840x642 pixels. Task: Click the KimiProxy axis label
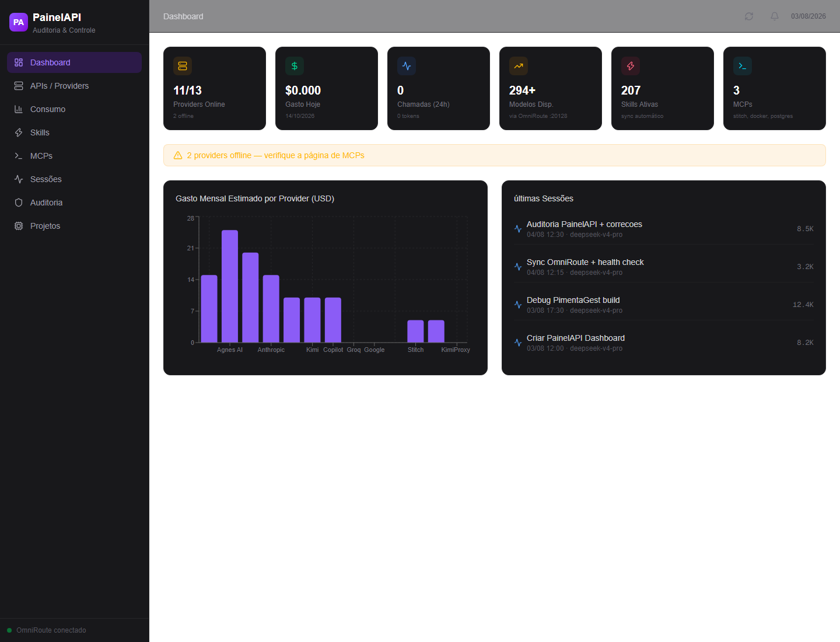[456, 350]
